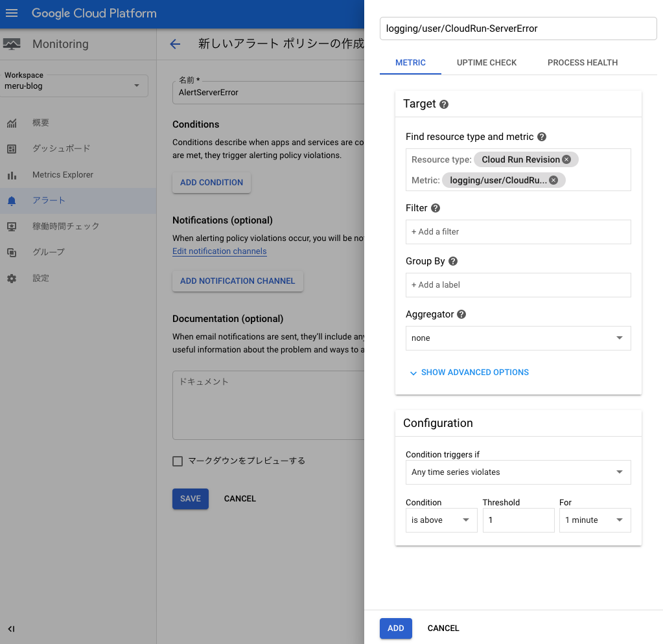This screenshot has height=644, width=663.
Task: Click the ドキュメント text area
Action: [x=268, y=405]
